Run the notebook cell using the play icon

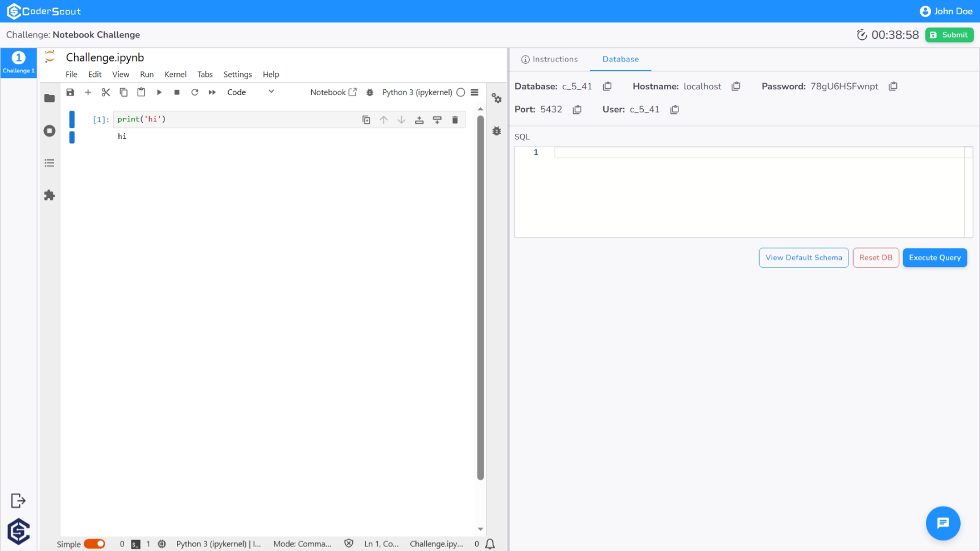[159, 92]
